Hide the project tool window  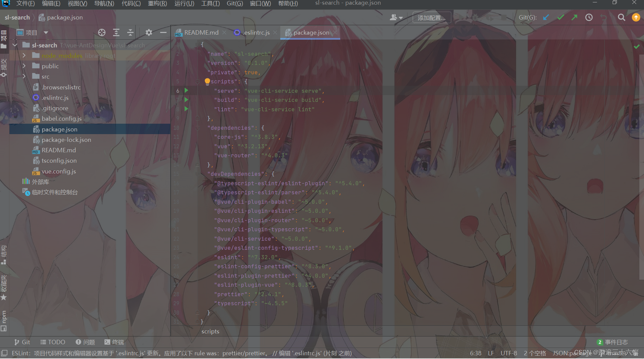[163, 33]
